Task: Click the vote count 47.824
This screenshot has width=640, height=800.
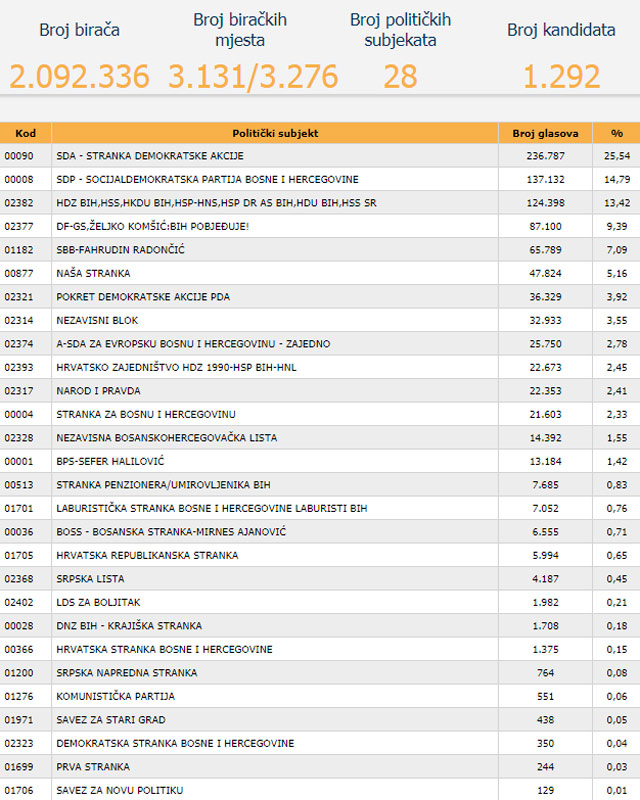Action: [546, 273]
